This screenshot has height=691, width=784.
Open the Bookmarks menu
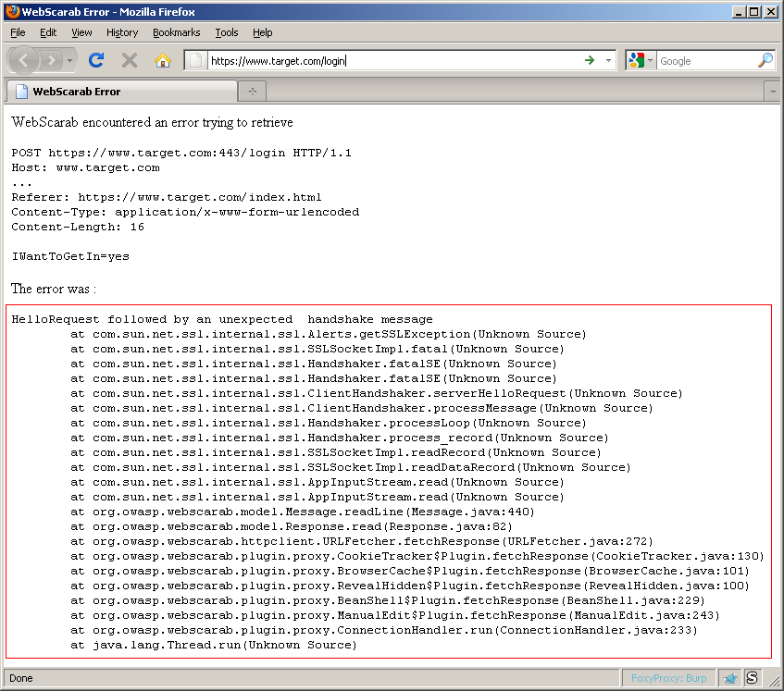(176, 32)
